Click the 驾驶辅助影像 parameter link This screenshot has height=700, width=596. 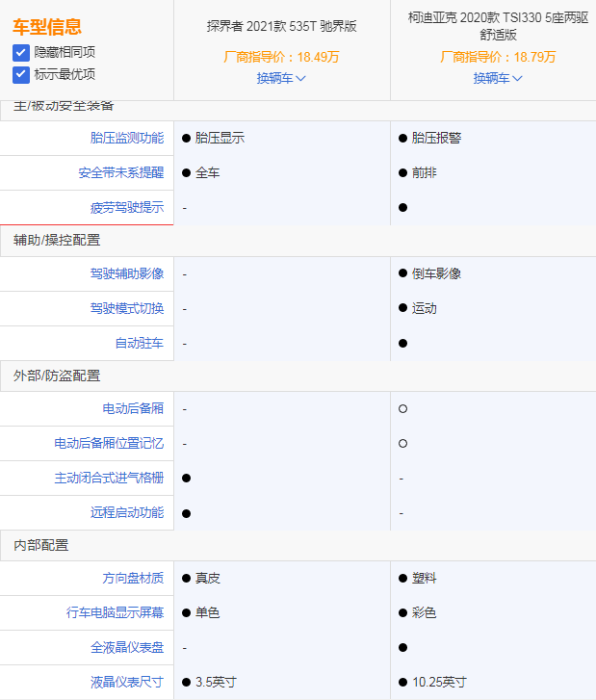click(127, 273)
